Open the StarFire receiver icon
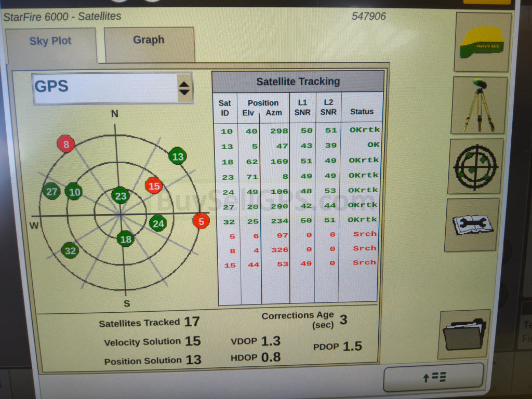This screenshot has width=532, height=399. click(482, 43)
